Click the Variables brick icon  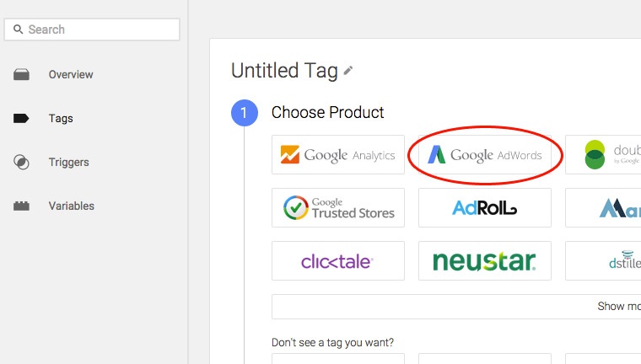click(21, 206)
